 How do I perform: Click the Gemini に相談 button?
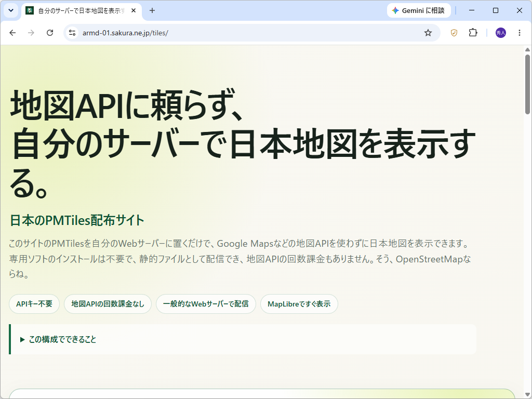click(x=419, y=10)
